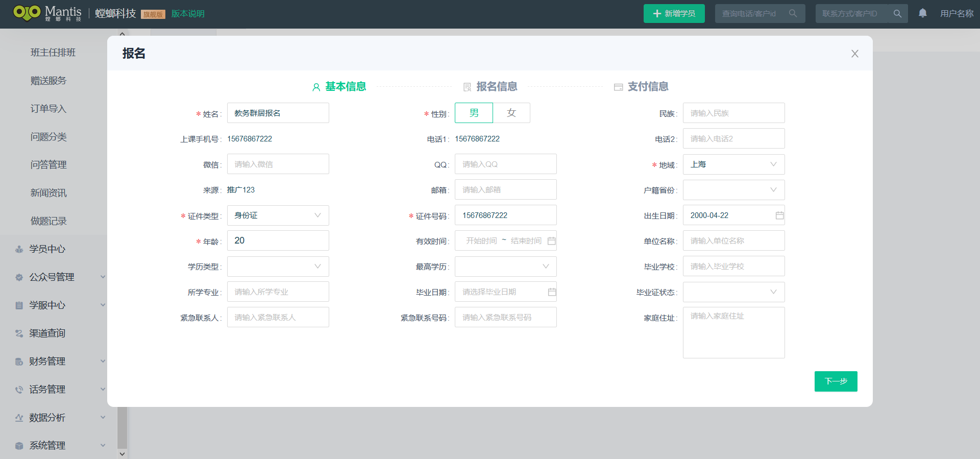Click the 紧急联系人 input field
This screenshot has height=459, width=980.
278,317
